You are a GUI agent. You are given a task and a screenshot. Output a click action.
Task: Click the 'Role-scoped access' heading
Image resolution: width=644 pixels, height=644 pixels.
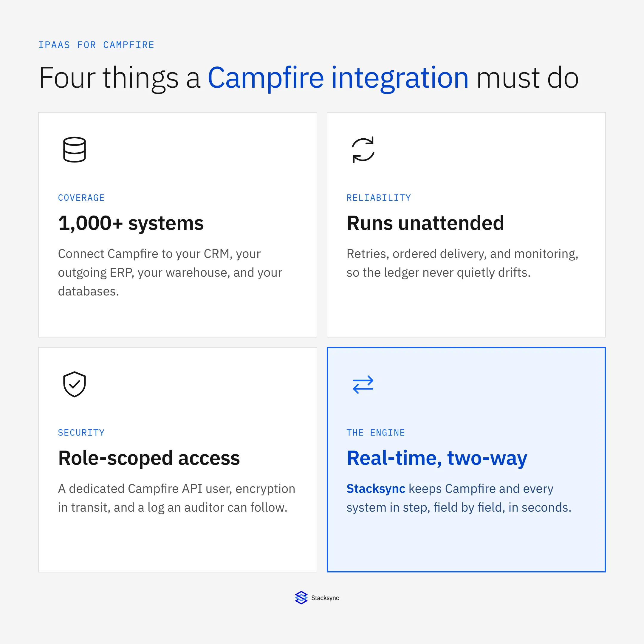149,458
